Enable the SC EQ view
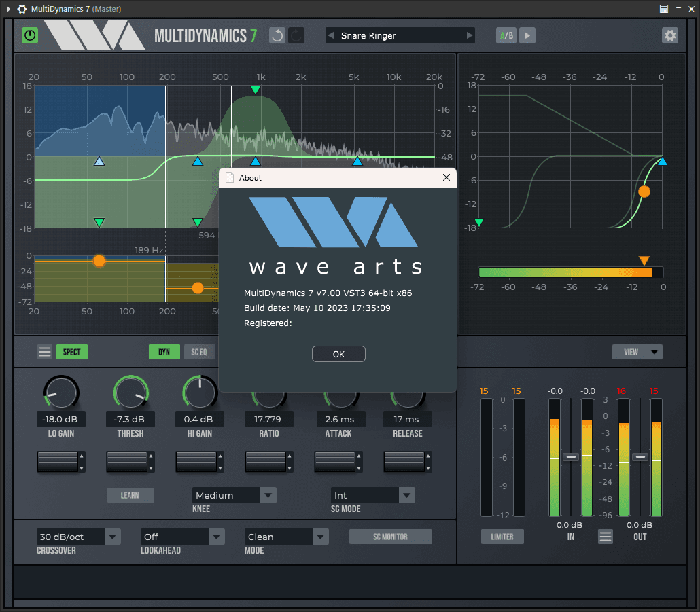700x612 pixels. [x=200, y=352]
